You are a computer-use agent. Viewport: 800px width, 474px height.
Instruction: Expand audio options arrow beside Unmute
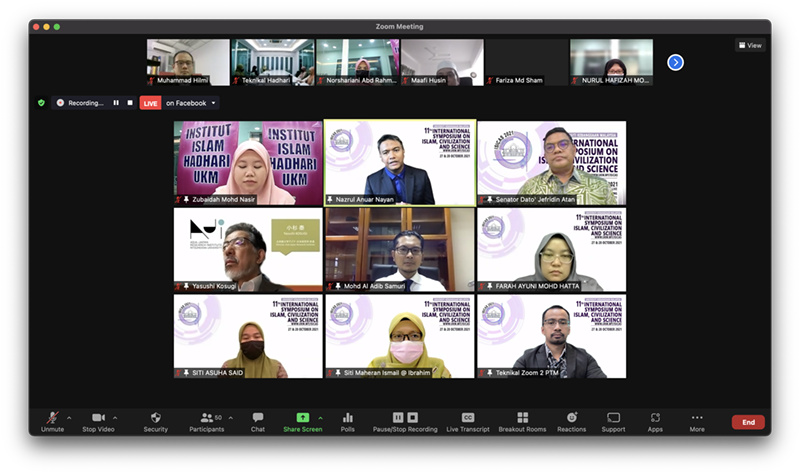[69, 418]
